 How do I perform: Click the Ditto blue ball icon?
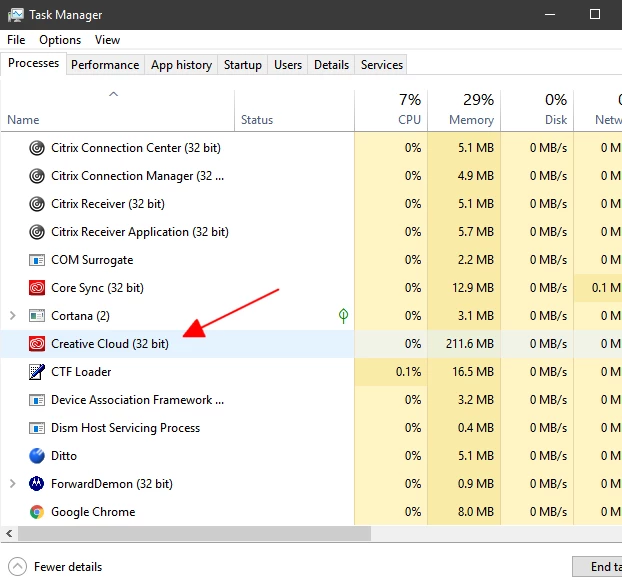coord(37,456)
